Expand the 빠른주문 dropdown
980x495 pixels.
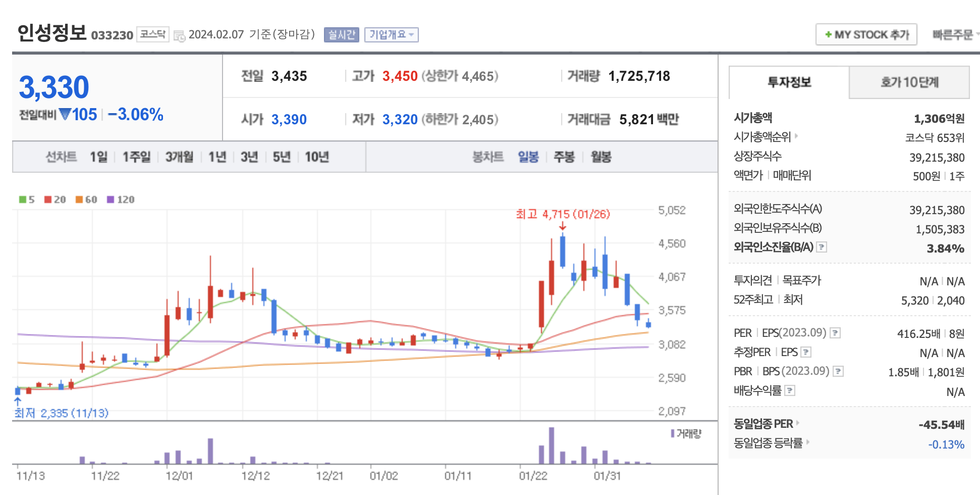pos(955,34)
